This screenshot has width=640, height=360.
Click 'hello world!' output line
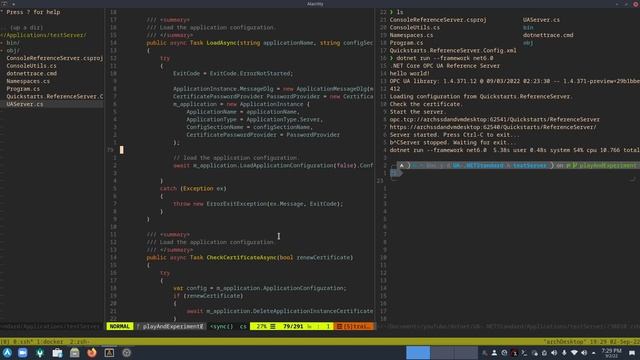[410, 73]
